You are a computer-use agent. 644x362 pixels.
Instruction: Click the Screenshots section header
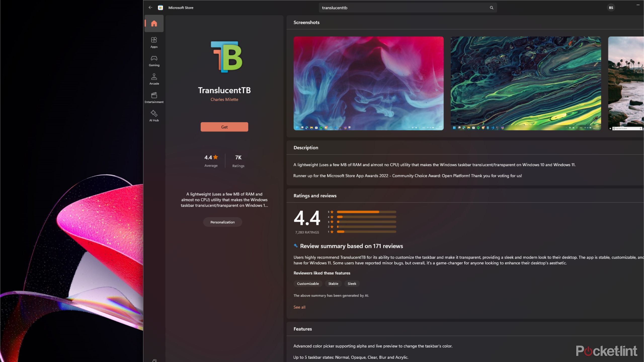(x=306, y=22)
